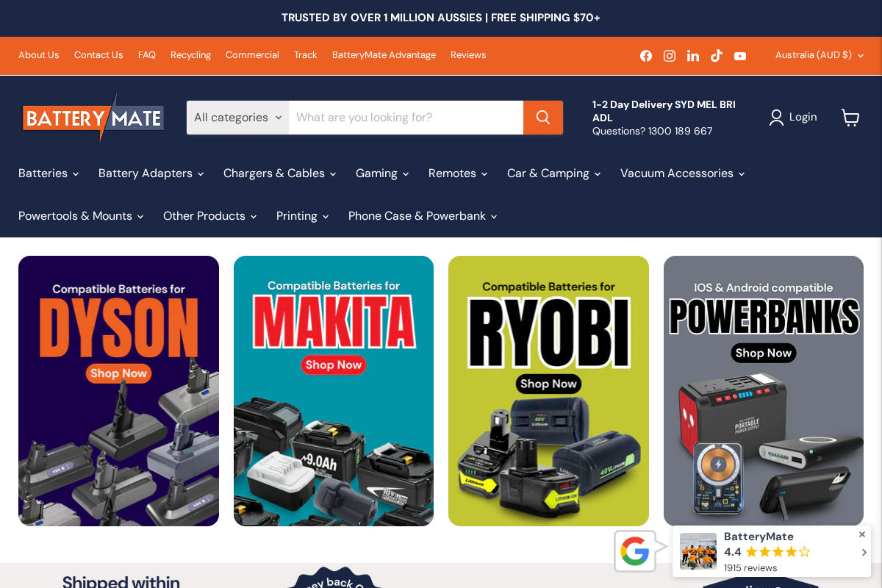Expand the All categories dropdown
Screen dimensions: 882x588
tap(237, 118)
